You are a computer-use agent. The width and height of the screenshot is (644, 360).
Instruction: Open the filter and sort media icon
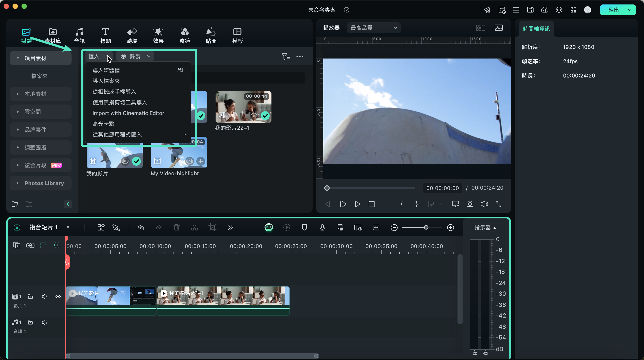pyautogui.click(x=286, y=57)
